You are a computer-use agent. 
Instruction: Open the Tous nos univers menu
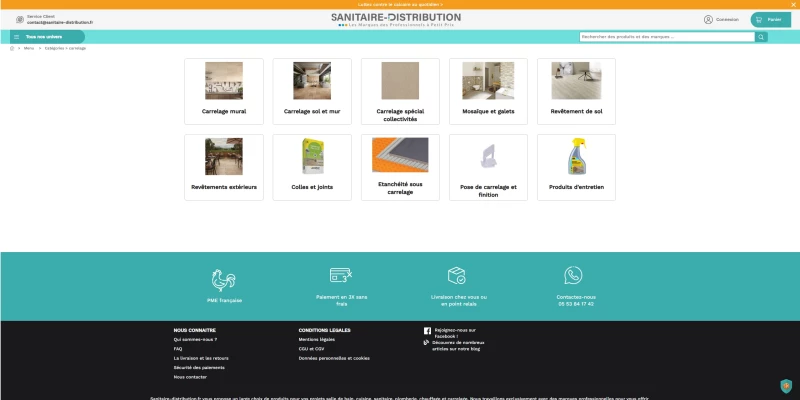pos(47,37)
